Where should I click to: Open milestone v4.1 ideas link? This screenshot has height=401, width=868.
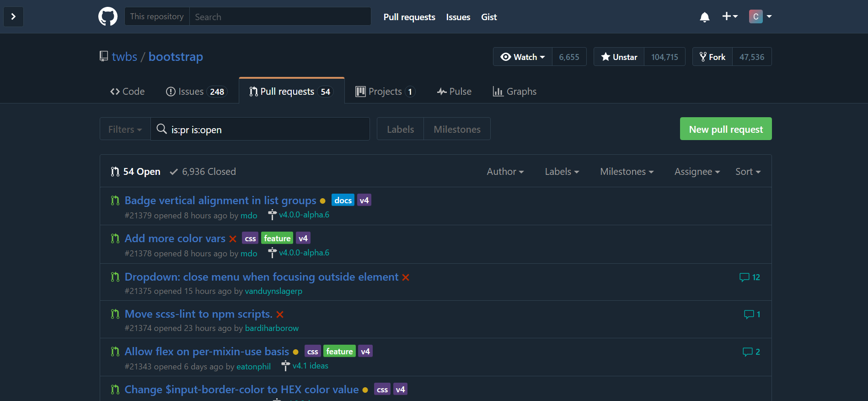[x=311, y=366]
